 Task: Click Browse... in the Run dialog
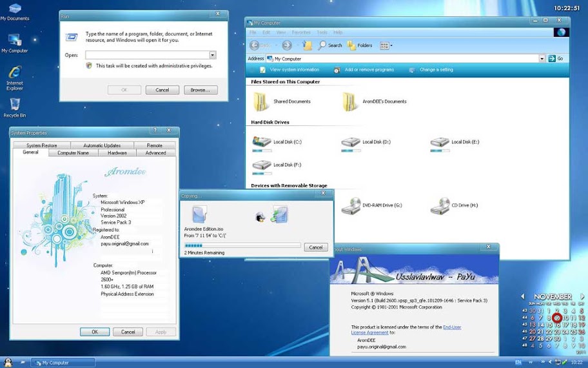click(x=201, y=90)
